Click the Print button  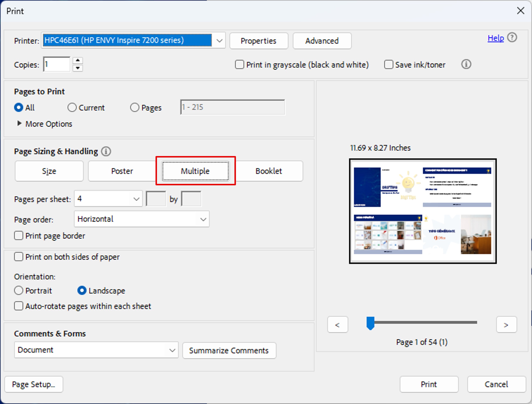pos(429,384)
